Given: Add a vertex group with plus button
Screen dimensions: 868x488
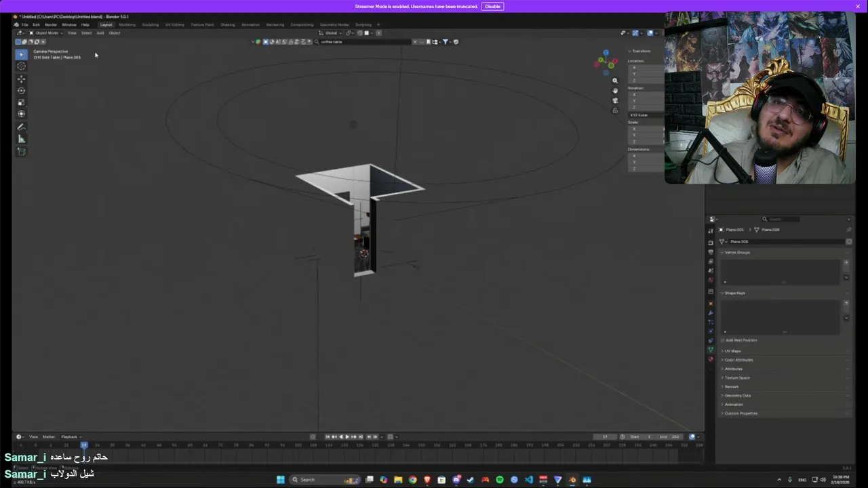Looking at the screenshot, I should pyautogui.click(x=846, y=262).
